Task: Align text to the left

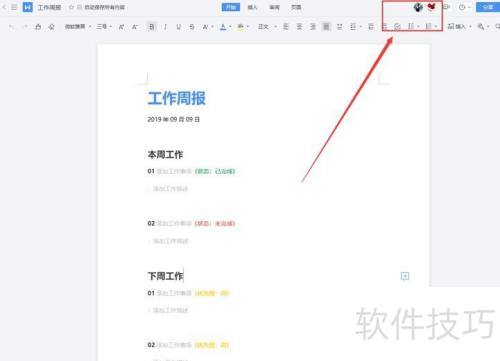Action: pos(286,27)
